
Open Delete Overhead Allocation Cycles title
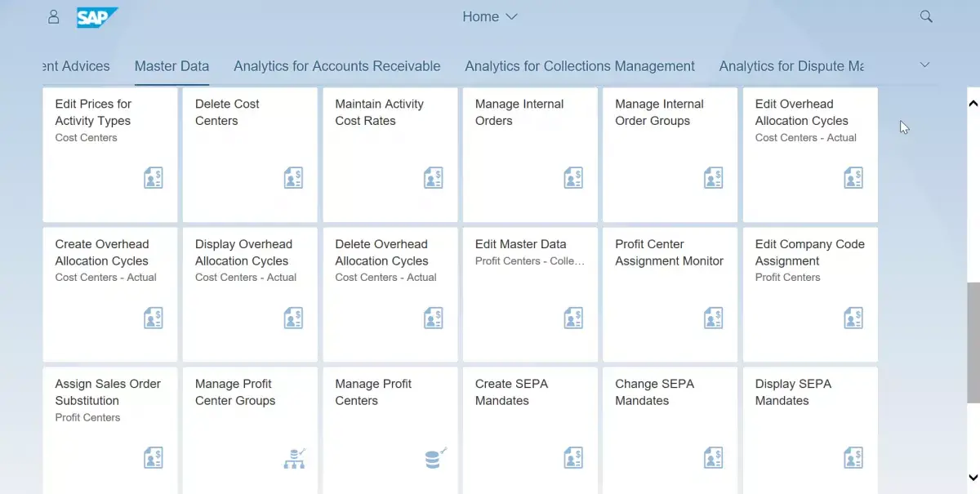coord(381,252)
